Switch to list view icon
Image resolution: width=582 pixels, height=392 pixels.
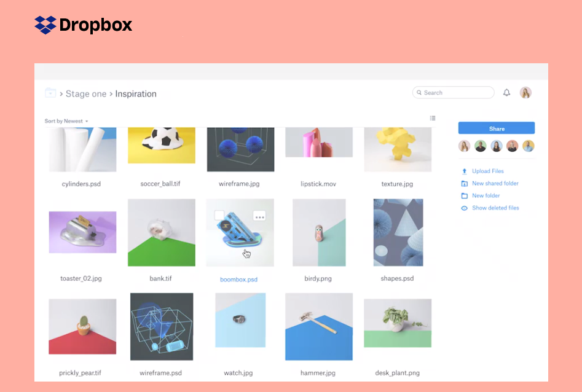click(x=433, y=118)
